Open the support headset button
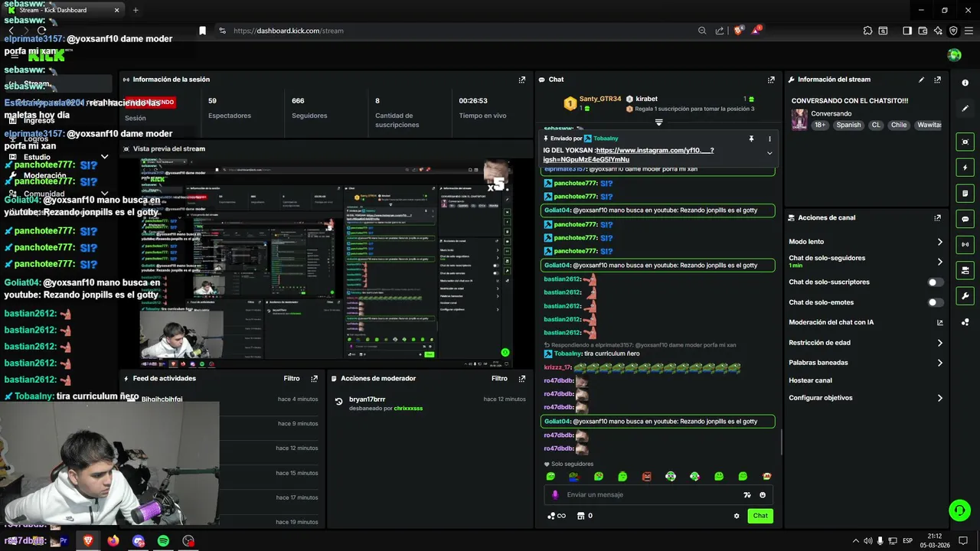 959,510
